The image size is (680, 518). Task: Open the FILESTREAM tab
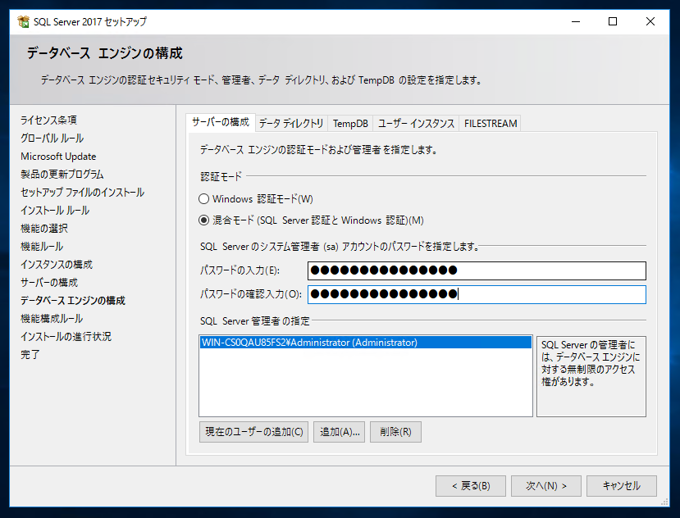point(490,124)
